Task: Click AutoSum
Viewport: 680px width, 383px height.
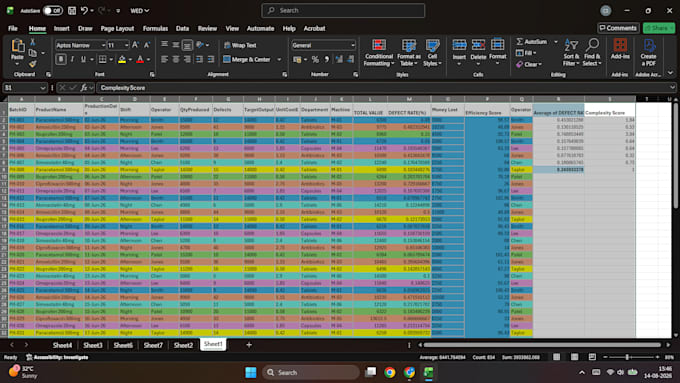Action: point(532,42)
